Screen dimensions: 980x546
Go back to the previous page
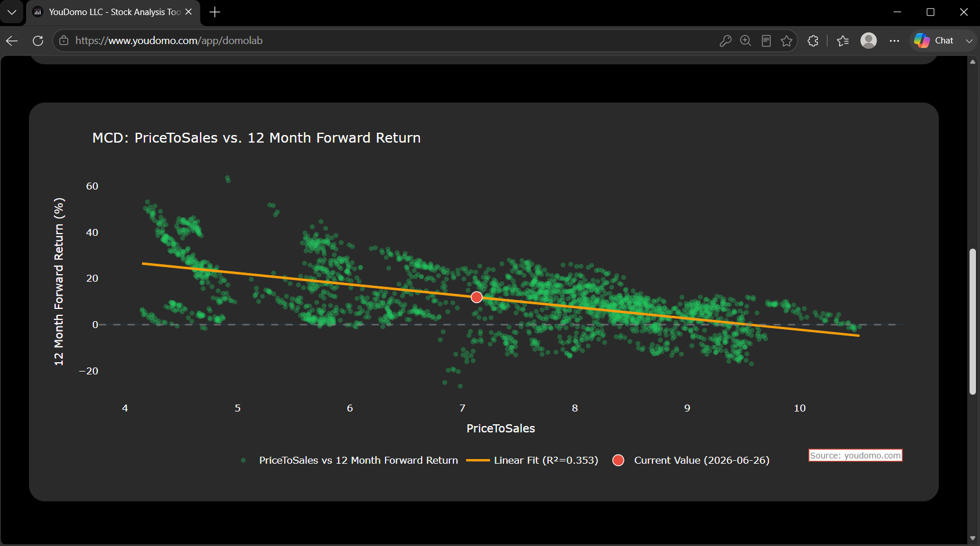(x=12, y=41)
